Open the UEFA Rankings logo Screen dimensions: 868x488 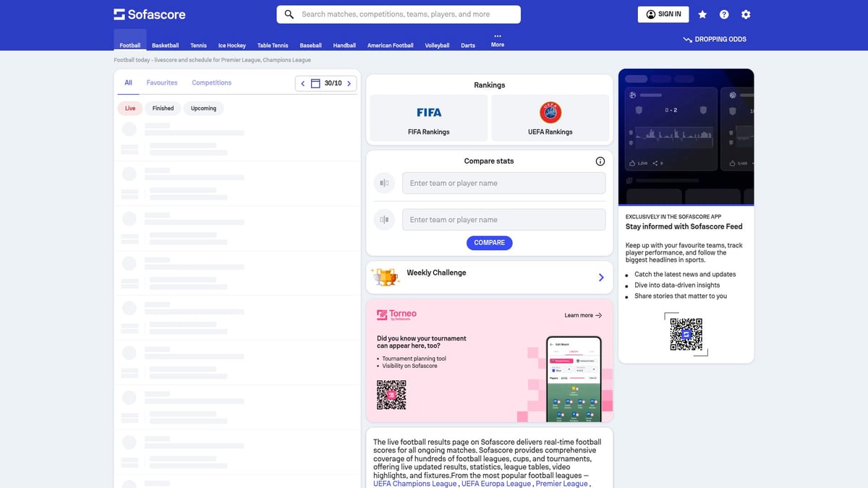pyautogui.click(x=550, y=112)
